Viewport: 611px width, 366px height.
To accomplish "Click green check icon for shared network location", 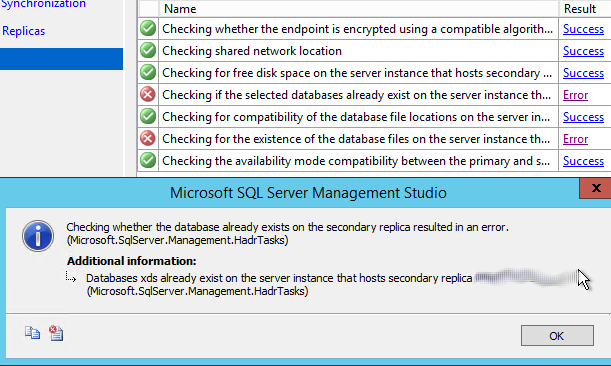I will (148, 50).
